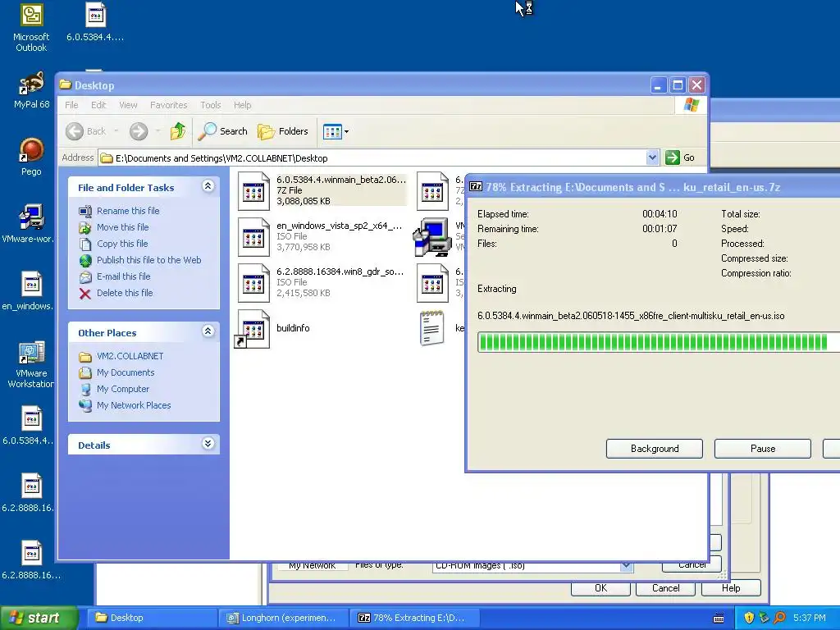Select 6.2.8888.16... bottom desktop file icon
This screenshot has width=840, height=630.
click(x=31, y=559)
